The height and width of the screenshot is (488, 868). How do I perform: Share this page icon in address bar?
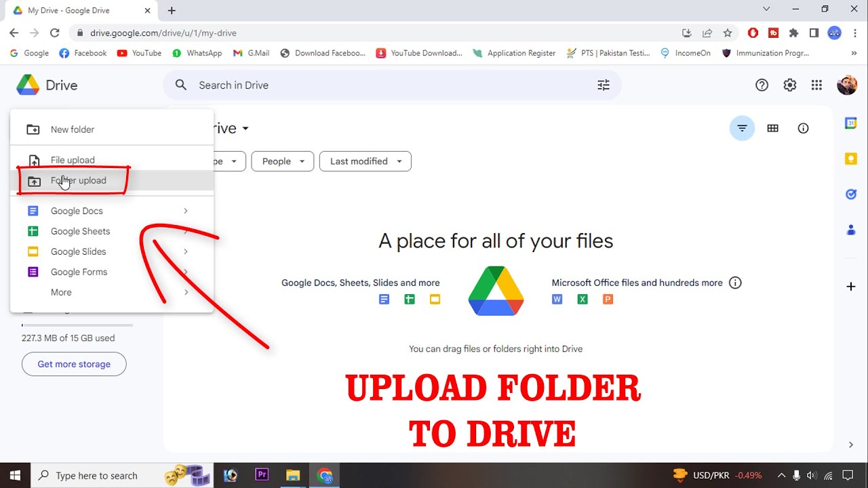pyautogui.click(x=707, y=33)
